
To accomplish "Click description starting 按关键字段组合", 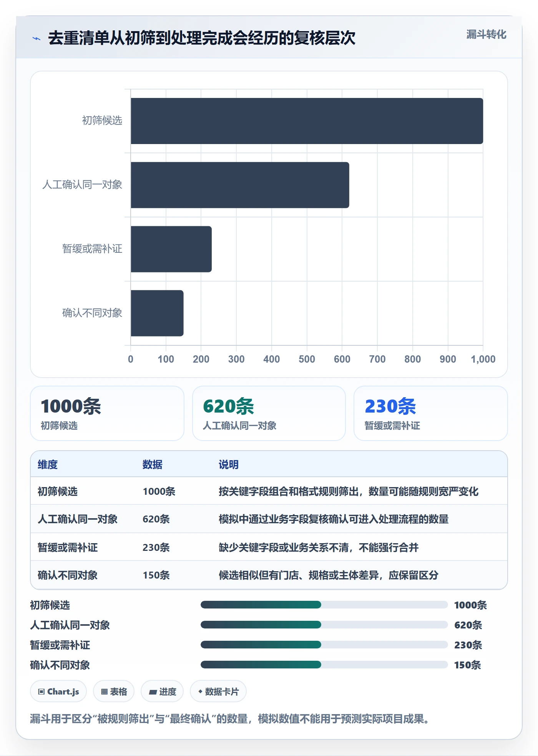I will (x=349, y=491).
